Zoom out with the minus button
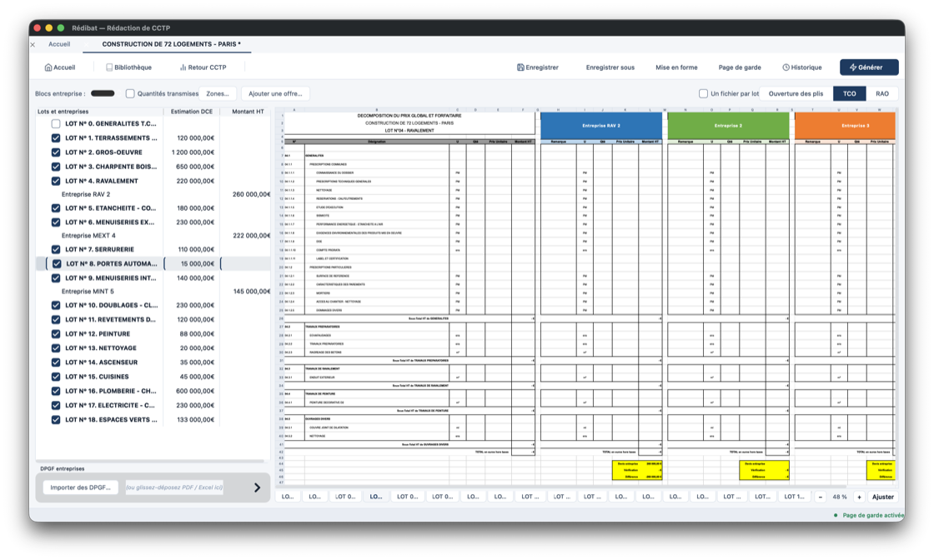The height and width of the screenshot is (560, 934). point(821,497)
